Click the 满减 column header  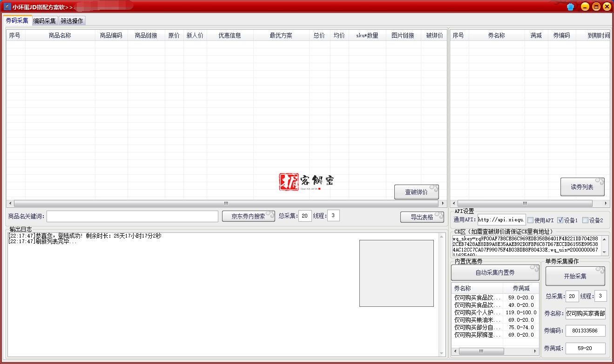[x=536, y=35]
